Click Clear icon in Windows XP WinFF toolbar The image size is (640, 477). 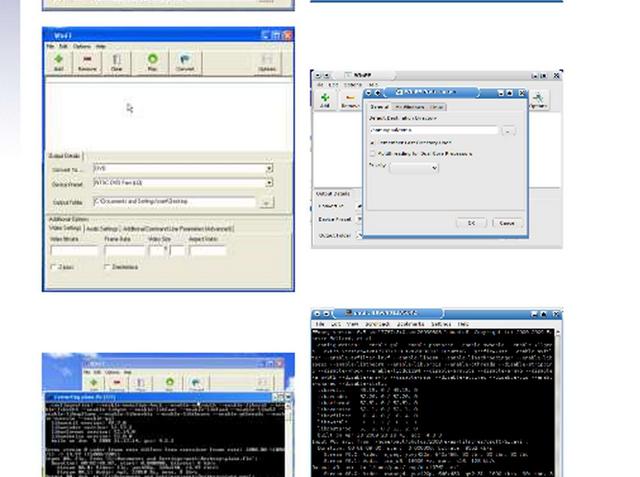point(117,63)
